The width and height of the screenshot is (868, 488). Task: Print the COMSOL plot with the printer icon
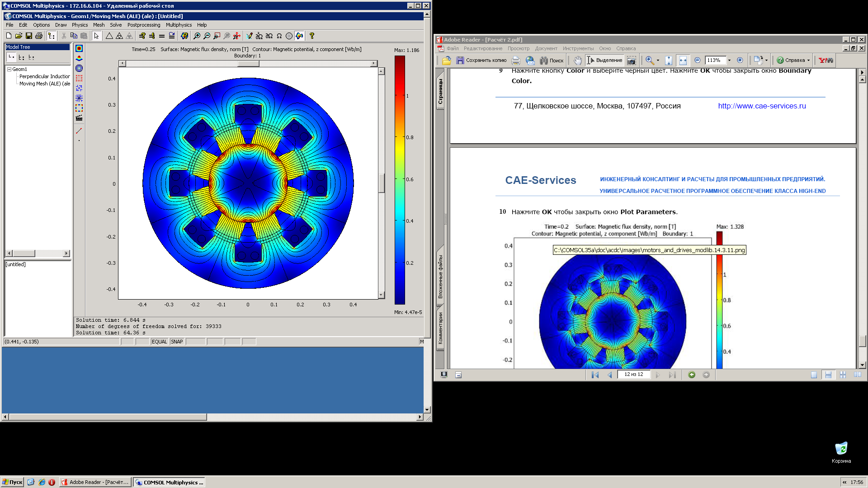39,36
